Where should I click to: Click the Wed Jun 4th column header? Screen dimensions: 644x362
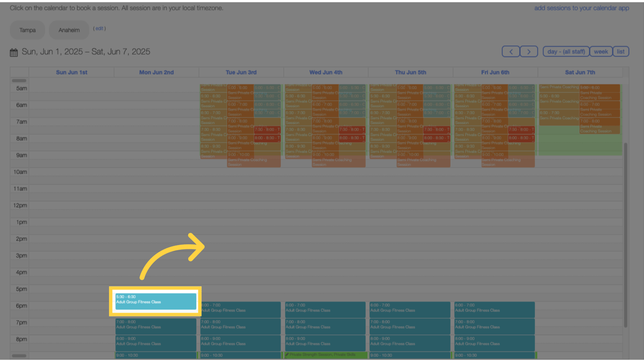(x=325, y=72)
